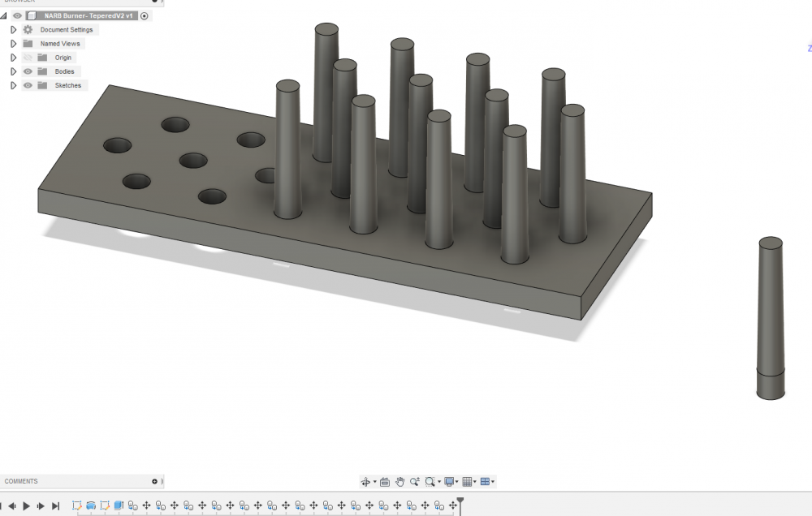This screenshot has width=812, height=516.
Task: Open the Display Settings dropdown arrow
Action: point(456,482)
